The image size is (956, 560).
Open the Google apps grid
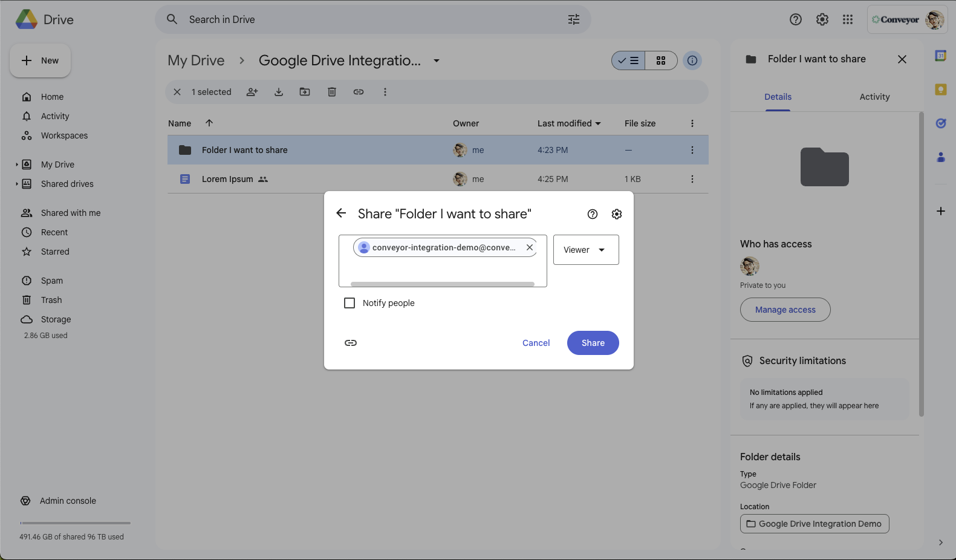coord(848,19)
